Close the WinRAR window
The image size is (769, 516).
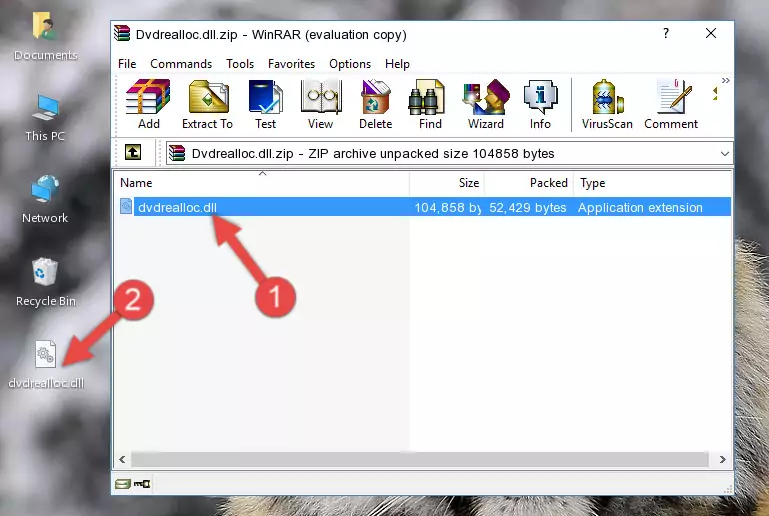click(711, 33)
